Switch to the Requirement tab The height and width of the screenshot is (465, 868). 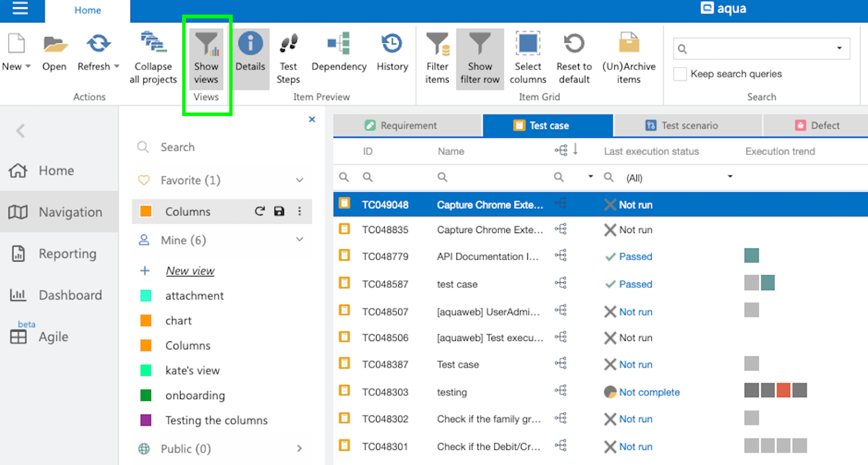pyautogui.click(x=407, y=126)
